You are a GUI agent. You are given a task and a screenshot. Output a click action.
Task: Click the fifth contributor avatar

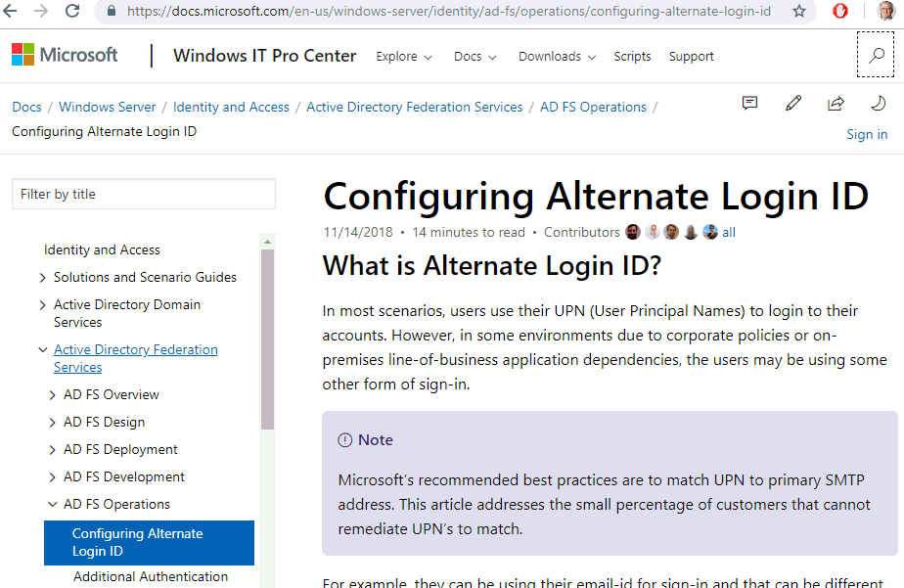tap(710, 232)
